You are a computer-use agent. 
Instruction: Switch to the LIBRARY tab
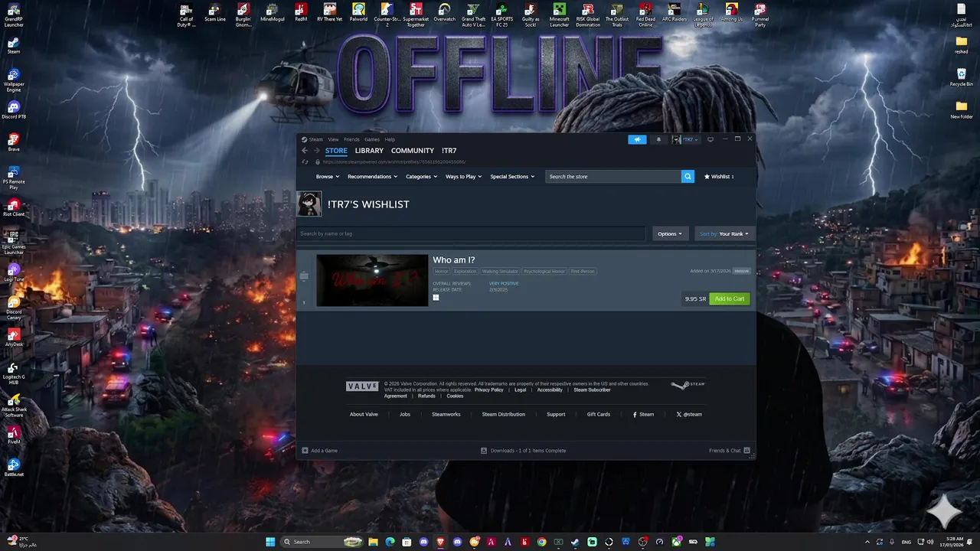(x=369, y=151)
